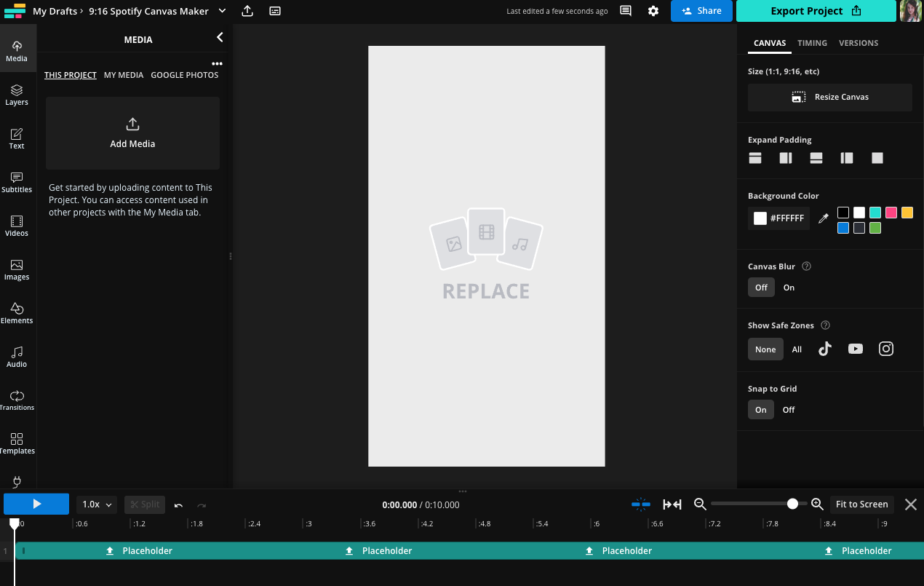Open the Templates panel
924x586 pixels.
pyautogui.click(x=17, y=443)
